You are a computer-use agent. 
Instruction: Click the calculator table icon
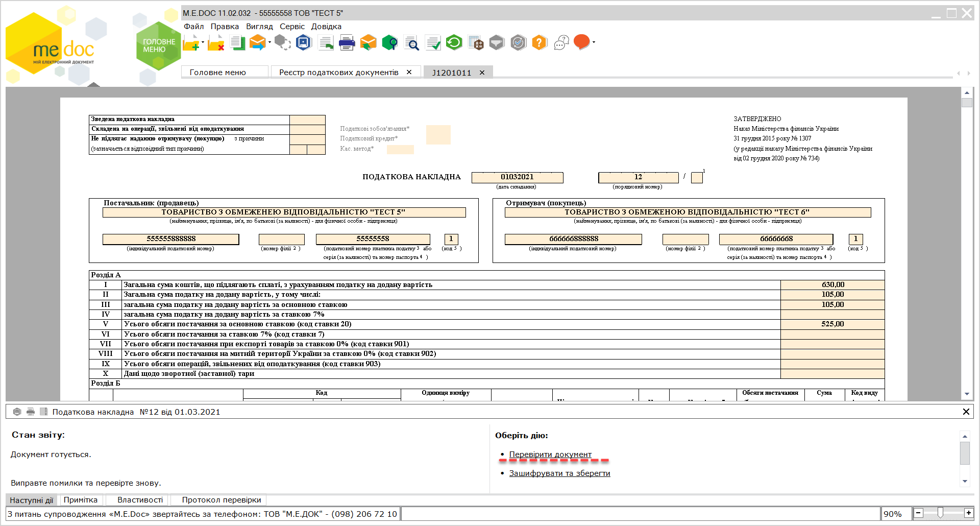tap(476, 43)
